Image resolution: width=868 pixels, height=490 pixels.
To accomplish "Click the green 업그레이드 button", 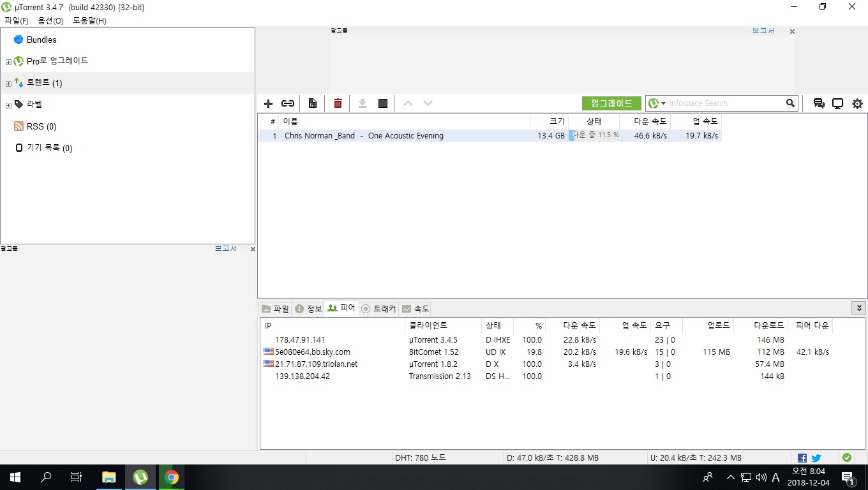I will 611,103.
